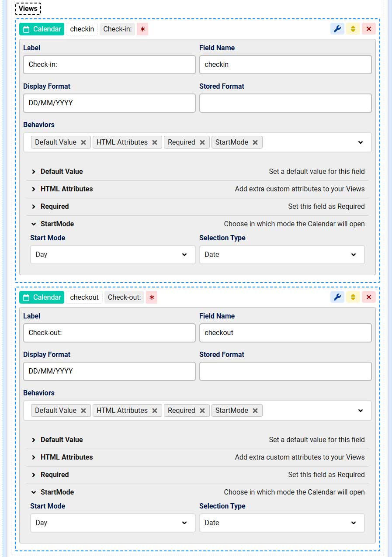This screenshot has width=392, height=557.
Task: Expand the HTML Attributes section in checkout
Action: click(x=66, y=457)
